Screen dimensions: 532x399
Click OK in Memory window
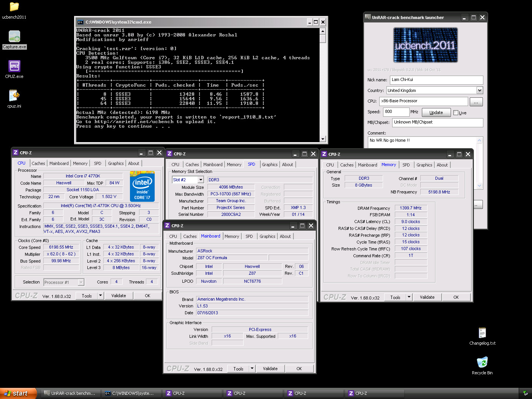[x=456, y=297]
